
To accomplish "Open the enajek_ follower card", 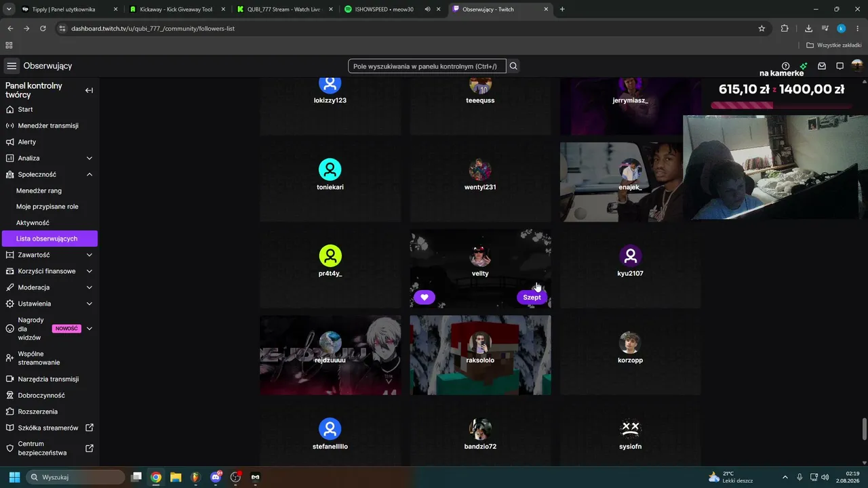I will [x=631, y=182].
